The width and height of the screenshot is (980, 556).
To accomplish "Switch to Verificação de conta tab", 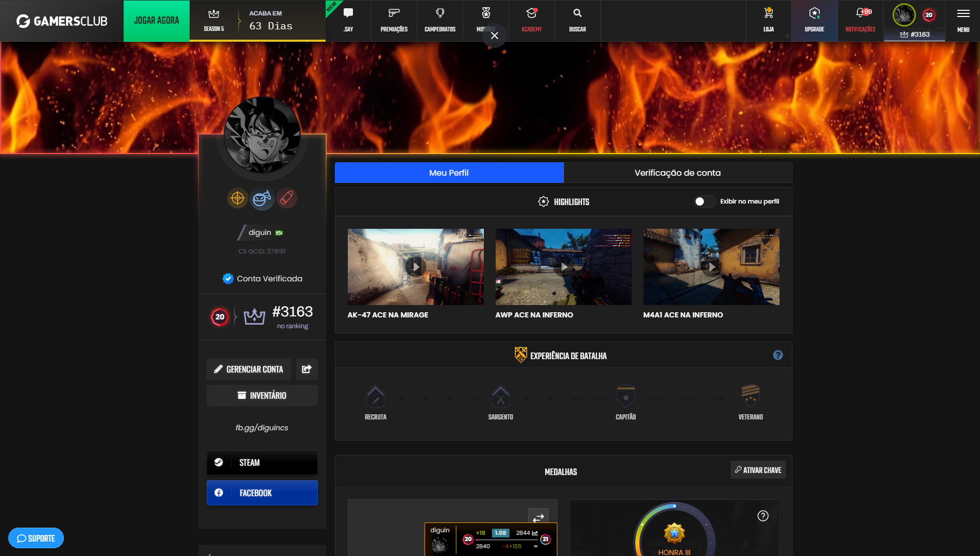I will [x=678, y=173].
